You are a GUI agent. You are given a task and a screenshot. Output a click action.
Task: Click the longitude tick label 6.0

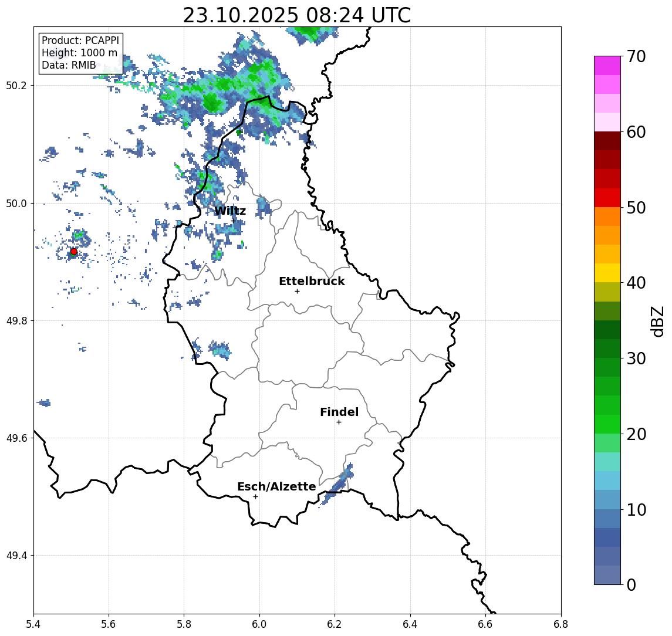[259, 624]
